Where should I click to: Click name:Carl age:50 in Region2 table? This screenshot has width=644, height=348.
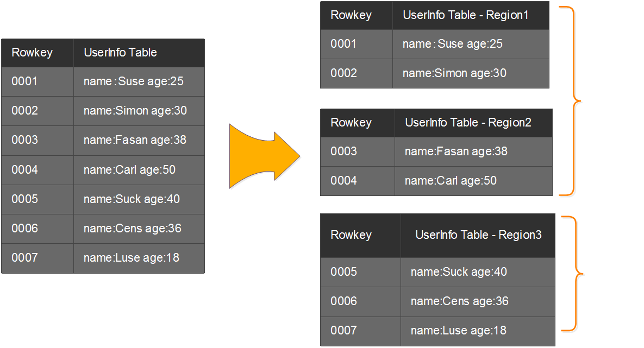451,181
